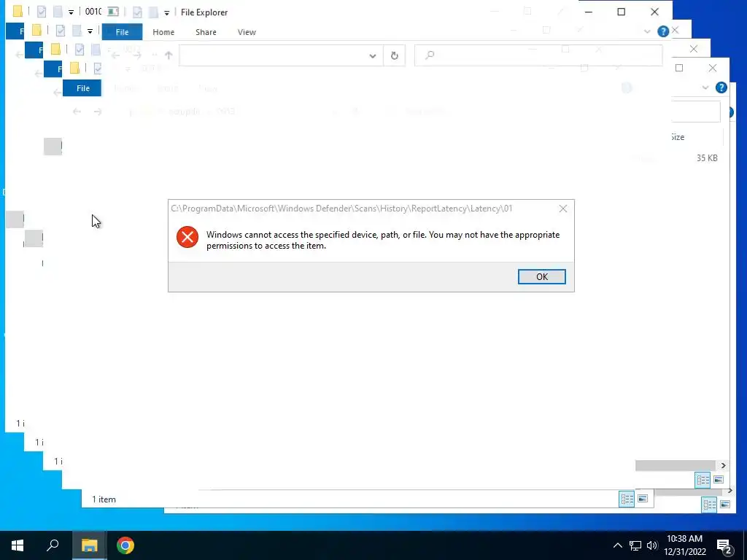Open Help in background window above Size column
Screen dimensions: 747x560
721,87
